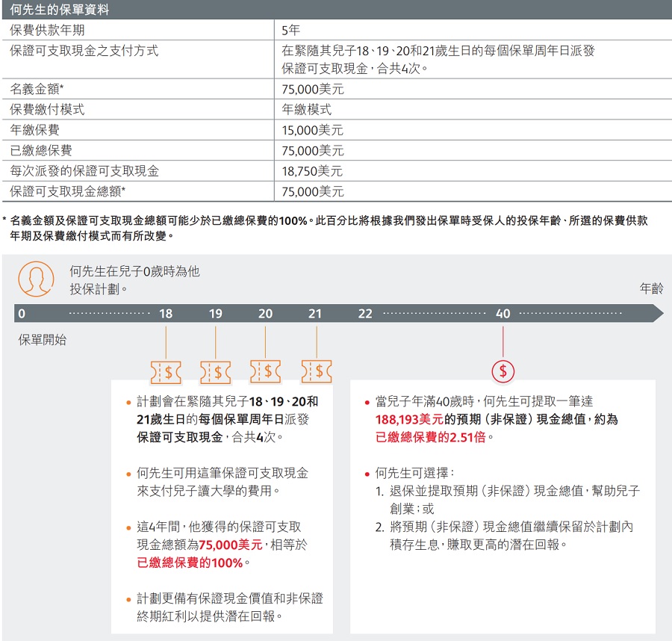Select age 40 on the timeline

pyautogui.click(x=503, y=314)
